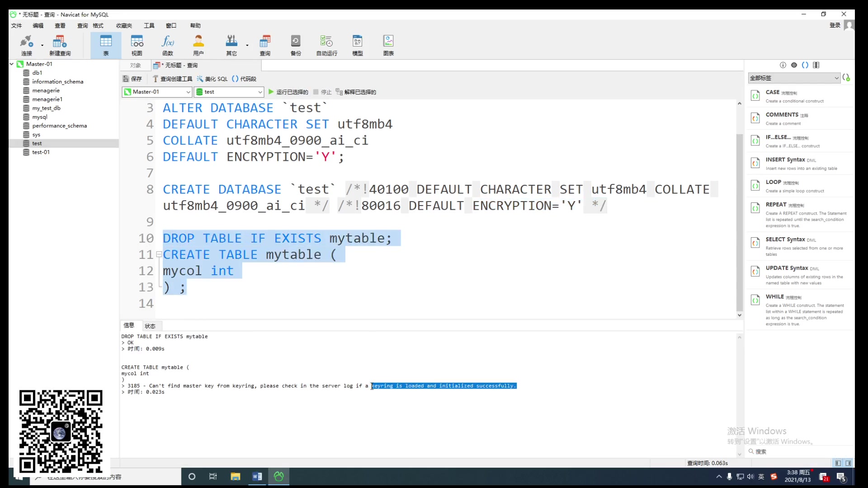The width and height of the screenshot is (868, 488).
Task: Open the 编辑 (Edit) menu
Action: point(38,26)
